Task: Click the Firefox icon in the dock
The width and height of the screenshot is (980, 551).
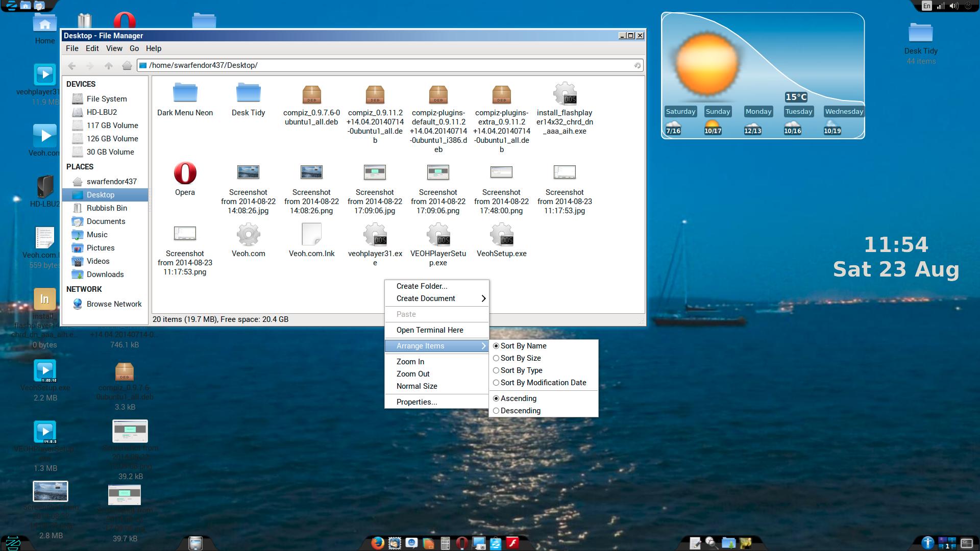Action: coord(378,543)
